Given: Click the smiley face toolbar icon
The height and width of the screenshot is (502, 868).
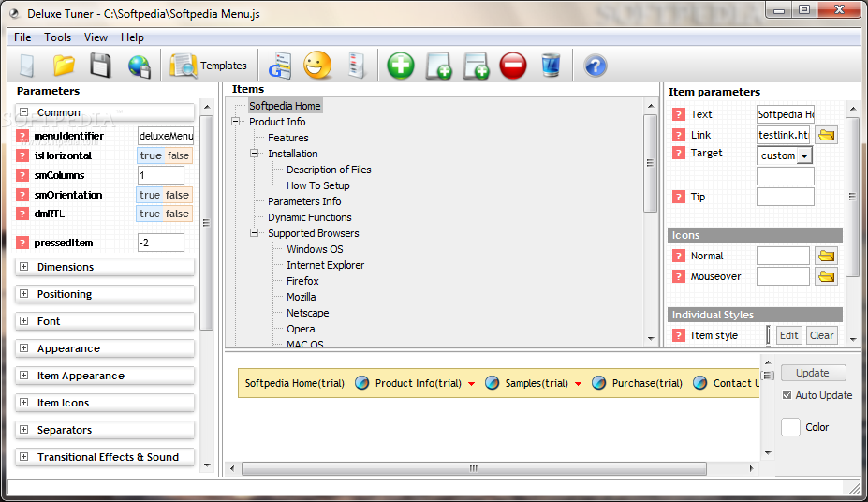Looking at the screenshot, I should tap(317, 66).
